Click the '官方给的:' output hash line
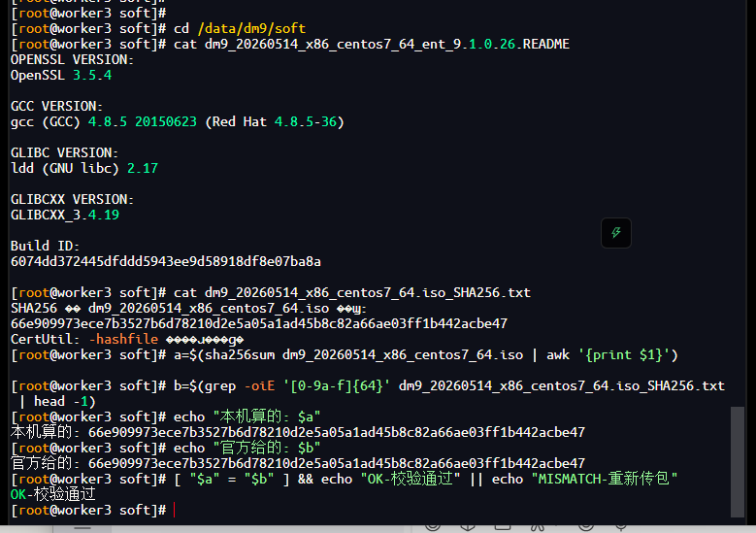756x533 pixels. (x=298, y=463)
